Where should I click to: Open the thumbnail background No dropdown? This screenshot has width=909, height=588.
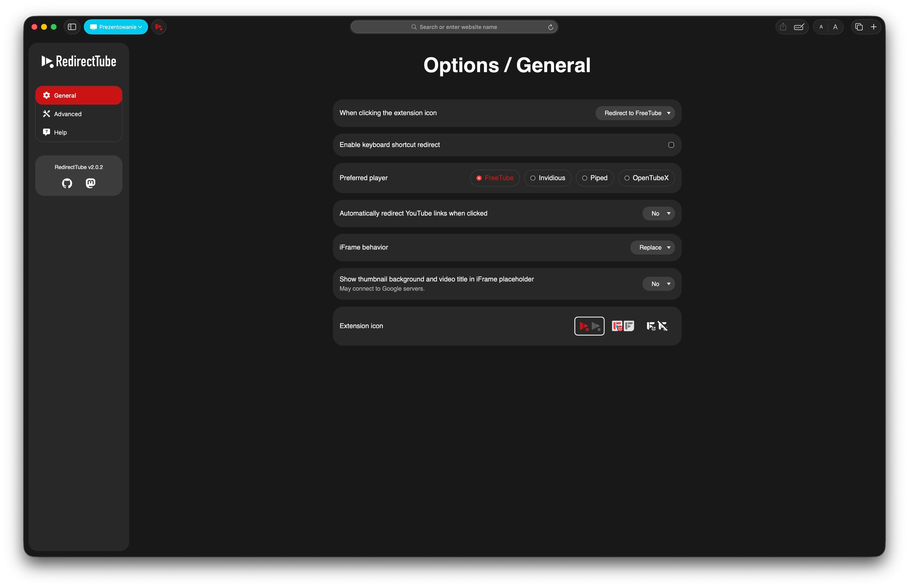pyautogui.click(x=658, y=284)
